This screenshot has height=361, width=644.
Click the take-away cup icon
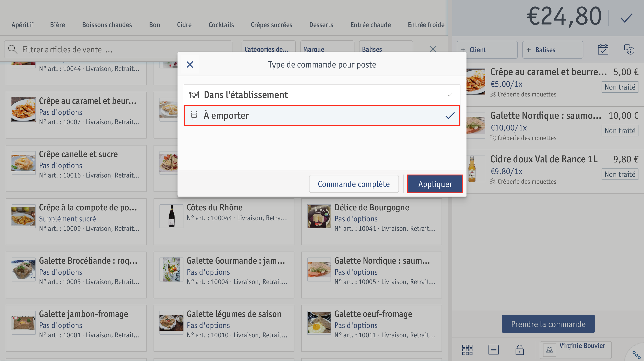point(194,116)
